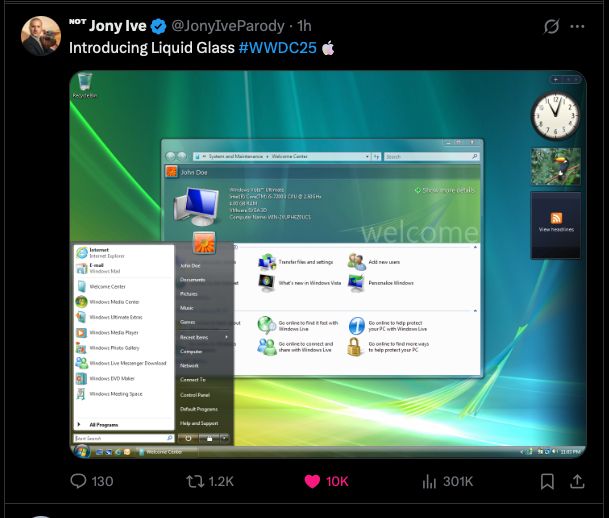Open Windows Photo Gallery in Start menu

pos(123,348)
